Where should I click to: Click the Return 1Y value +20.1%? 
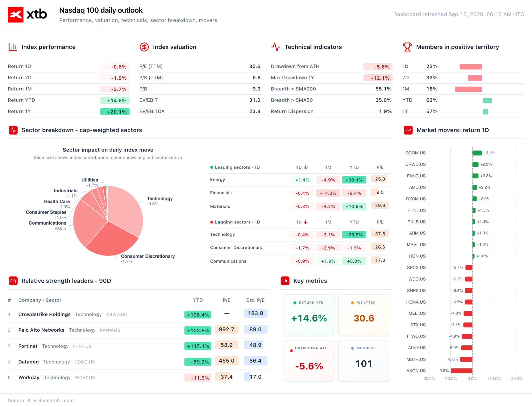pyautogui.click(x=115, y=112)
